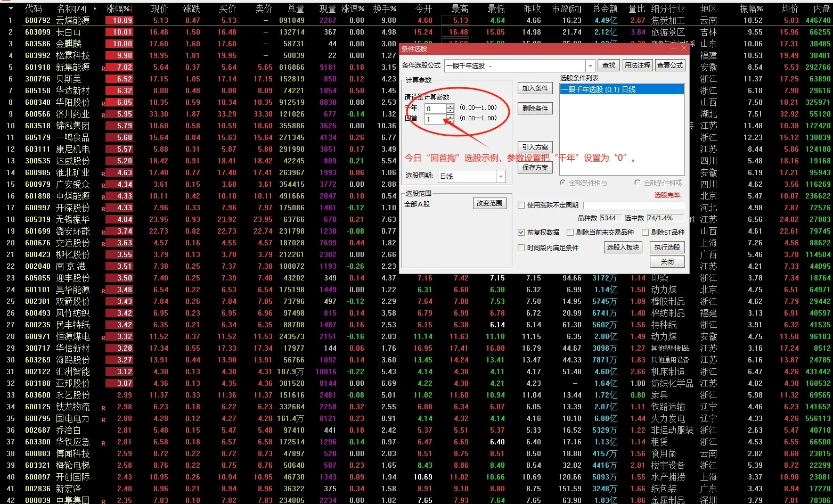Click the 改变范围 button

point(489,203)
